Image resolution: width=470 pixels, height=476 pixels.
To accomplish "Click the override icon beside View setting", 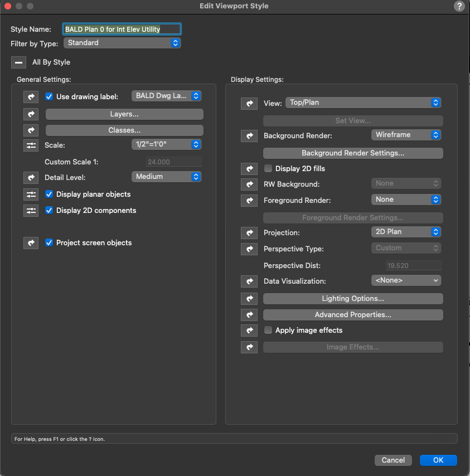I will coord(249,104).
